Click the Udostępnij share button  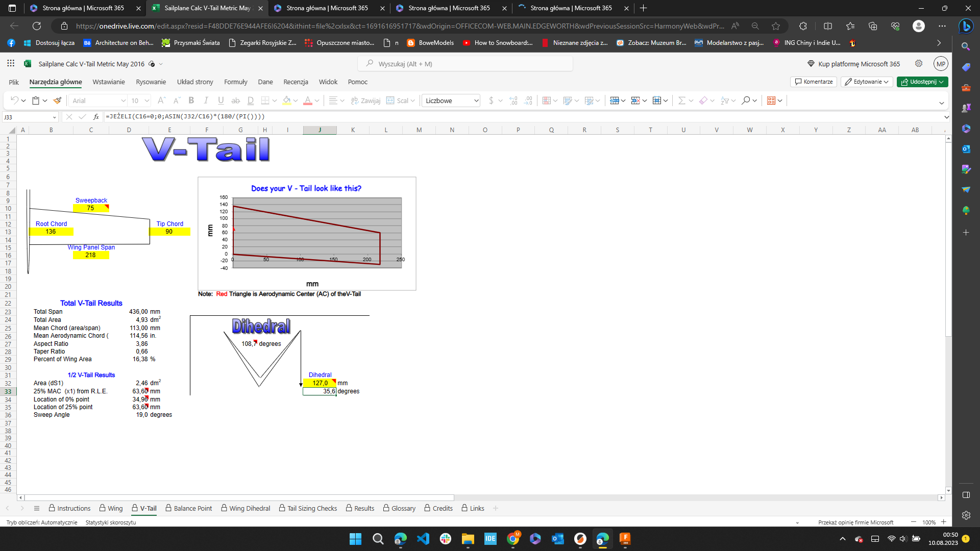tap(922, 82)
